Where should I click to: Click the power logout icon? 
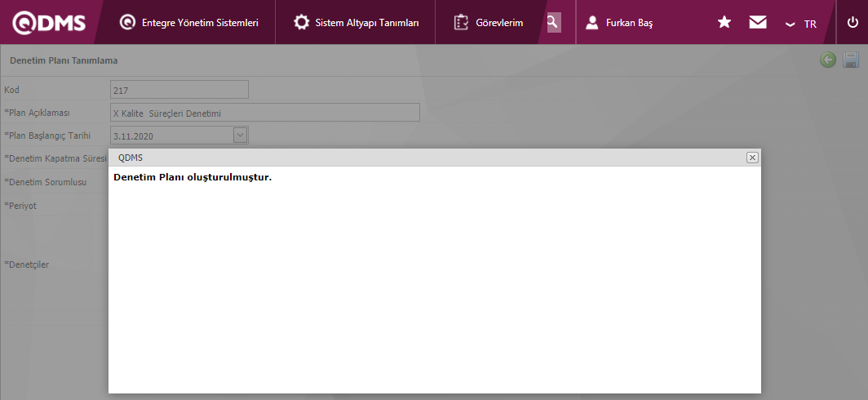(x=852, y=23)
